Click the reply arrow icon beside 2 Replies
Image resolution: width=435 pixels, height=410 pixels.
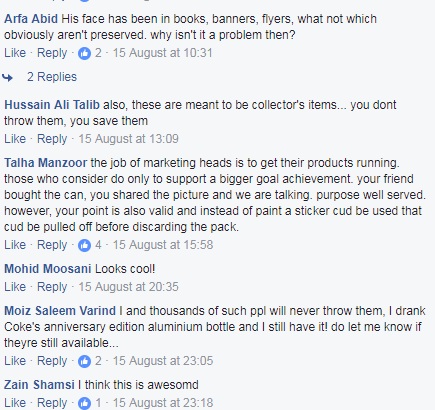(7, 78)
